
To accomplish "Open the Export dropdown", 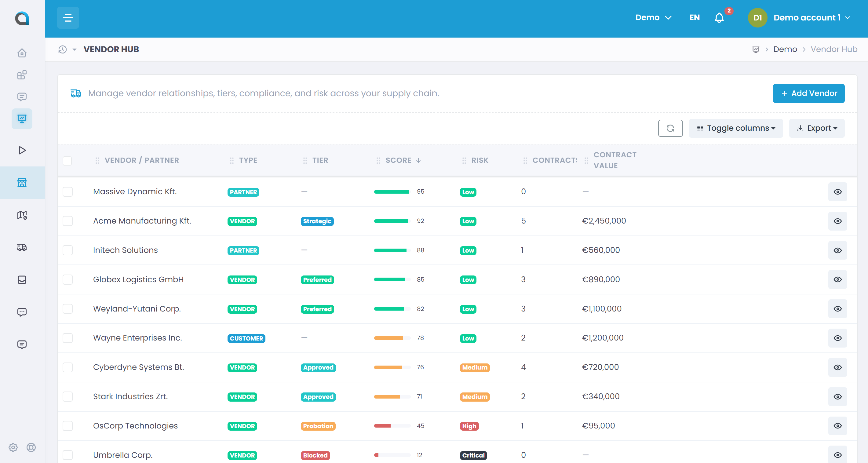I will point(817,128).
